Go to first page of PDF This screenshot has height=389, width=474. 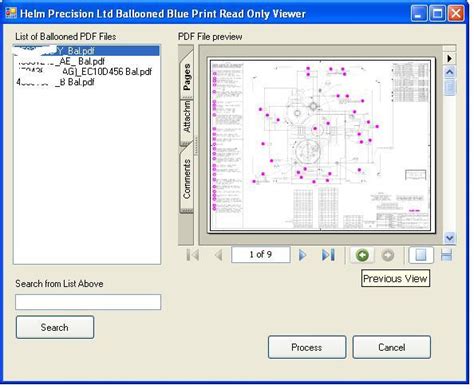click(x=193, y=255)
